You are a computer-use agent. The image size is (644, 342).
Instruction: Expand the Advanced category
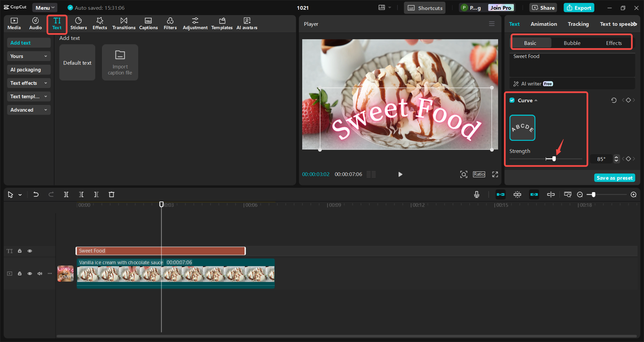click(29, 110)
